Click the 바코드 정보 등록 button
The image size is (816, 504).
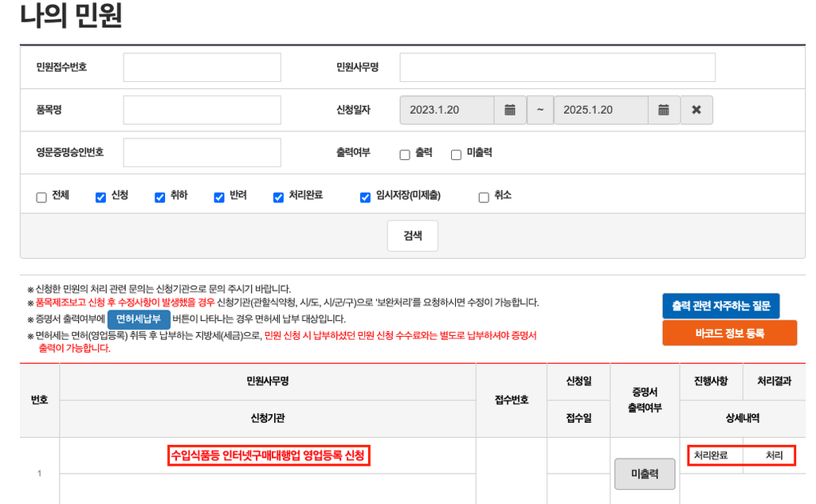click(730, 334)
